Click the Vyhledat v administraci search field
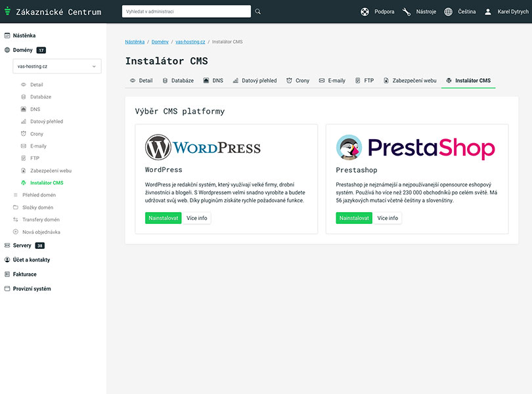 [x=187, y=11]
